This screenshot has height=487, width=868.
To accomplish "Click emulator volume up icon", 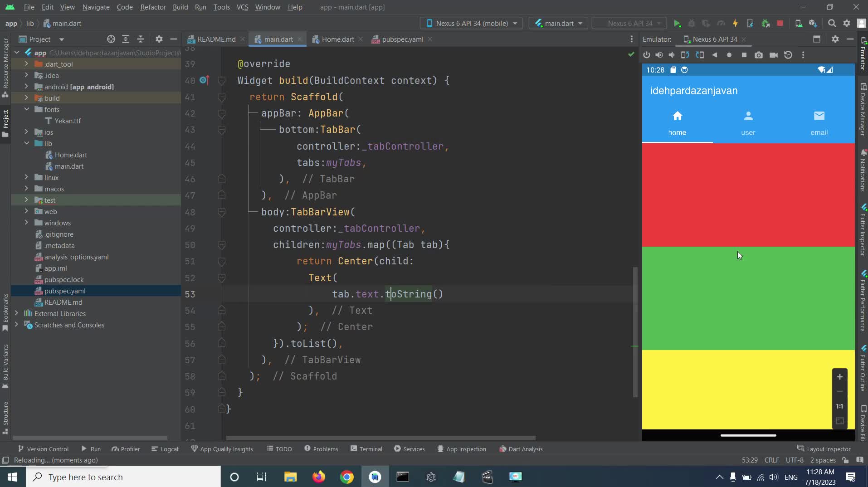I will (659, 55).
